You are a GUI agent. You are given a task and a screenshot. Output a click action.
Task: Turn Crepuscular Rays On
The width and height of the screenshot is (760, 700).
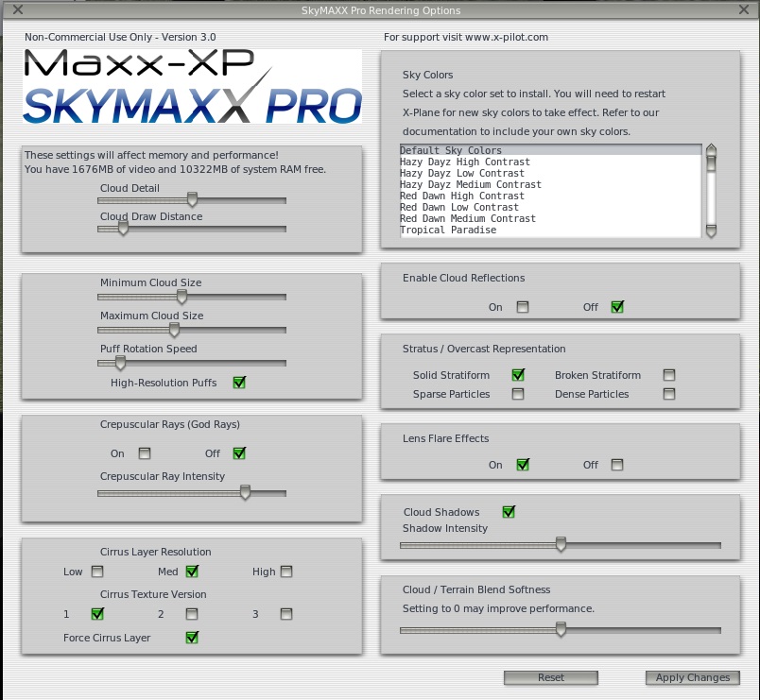145,453
